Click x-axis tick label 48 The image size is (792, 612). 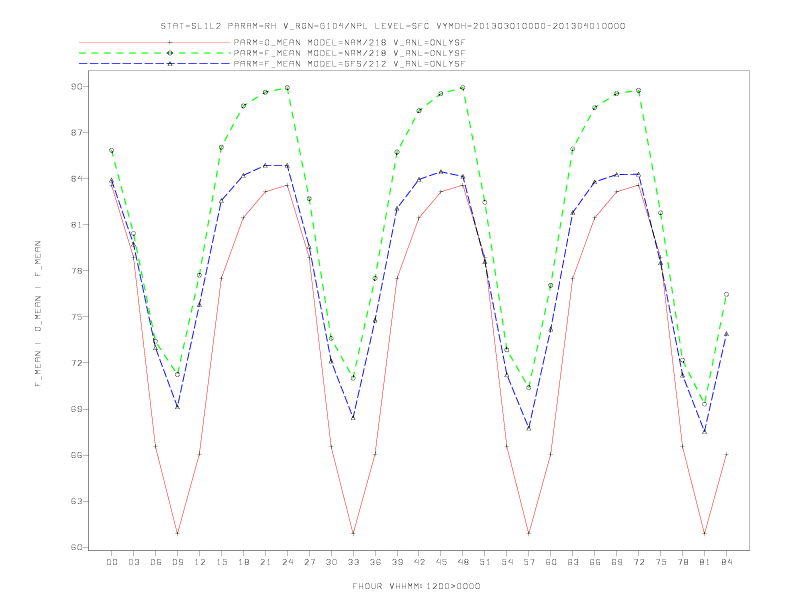[x=463, y=562]
